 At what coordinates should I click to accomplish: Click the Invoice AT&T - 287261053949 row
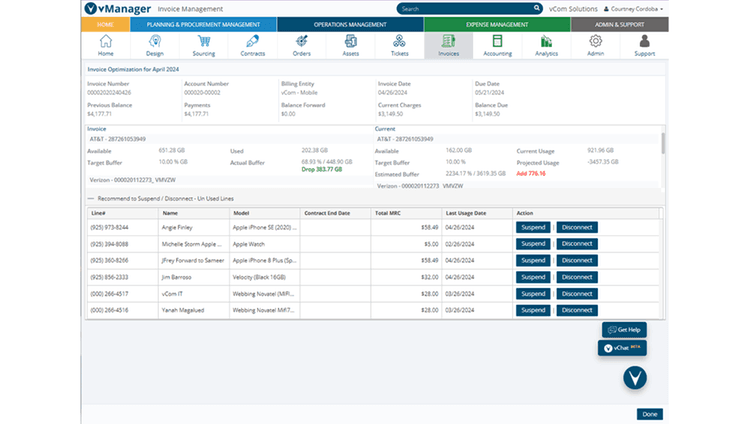point(230,139)
